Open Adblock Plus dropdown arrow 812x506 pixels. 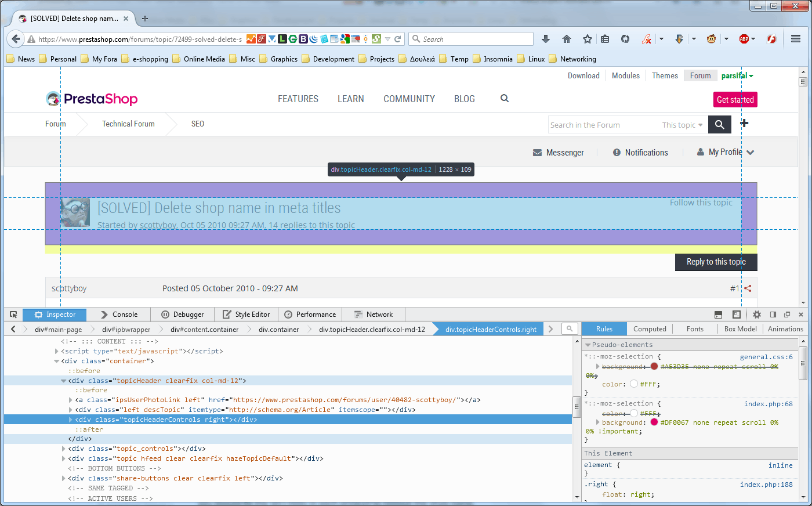(x=753, y=39)
